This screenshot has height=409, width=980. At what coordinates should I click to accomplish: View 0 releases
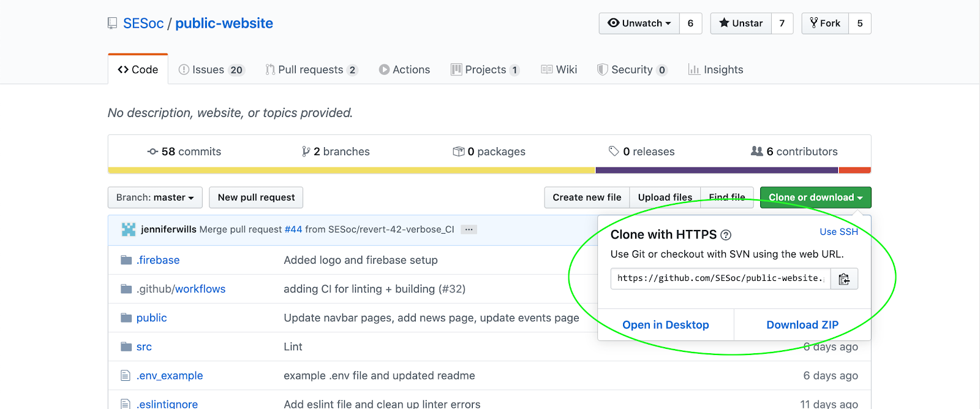click(x=642, y=151)
